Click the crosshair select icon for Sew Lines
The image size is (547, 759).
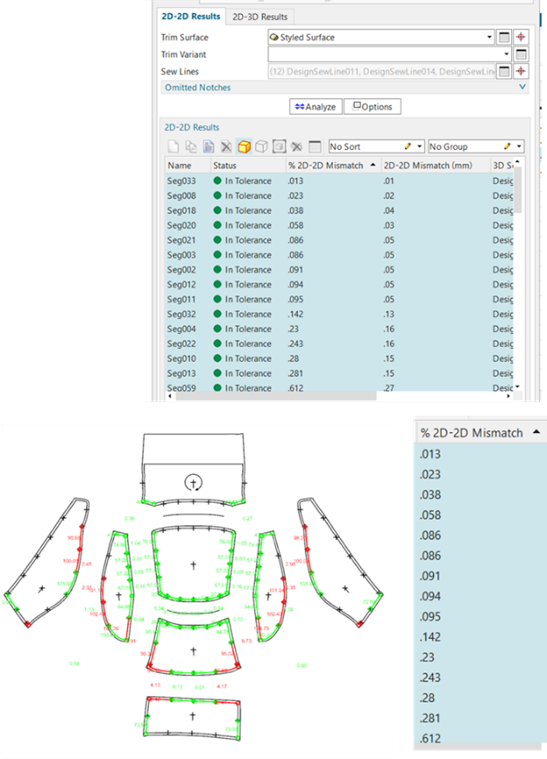tap(521, 71)
